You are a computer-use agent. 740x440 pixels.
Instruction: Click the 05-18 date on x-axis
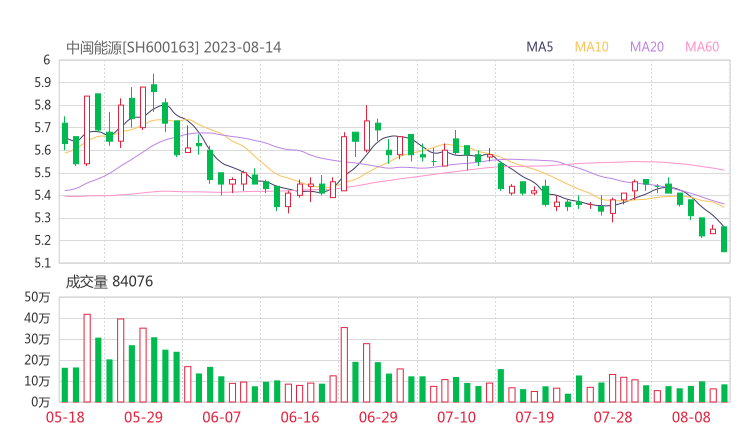65,417
